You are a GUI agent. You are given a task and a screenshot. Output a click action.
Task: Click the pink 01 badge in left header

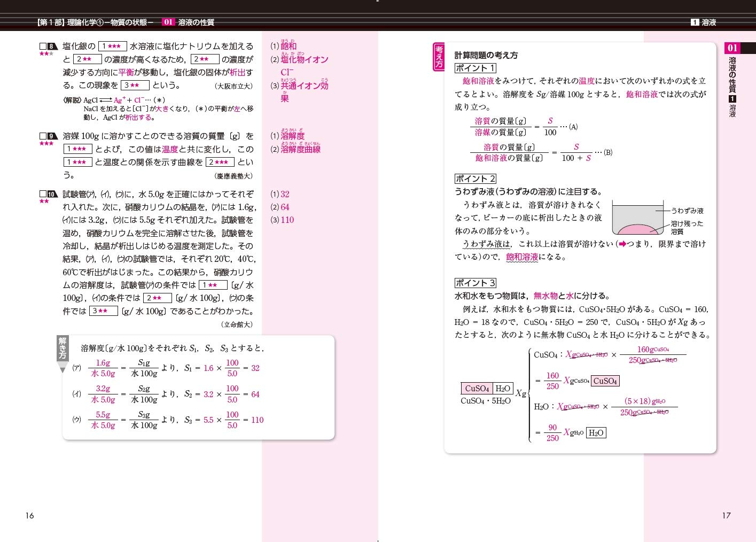(169, 22)
